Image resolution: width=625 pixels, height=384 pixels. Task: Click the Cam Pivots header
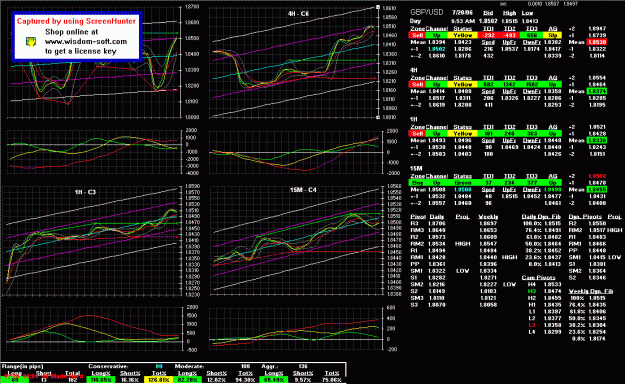[538, 278]
